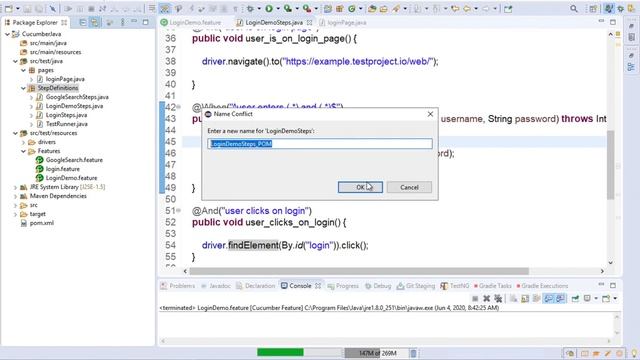Screen dimensions: 640x360
Task: Collapse the CucumberJava project node
Action: 7,34
